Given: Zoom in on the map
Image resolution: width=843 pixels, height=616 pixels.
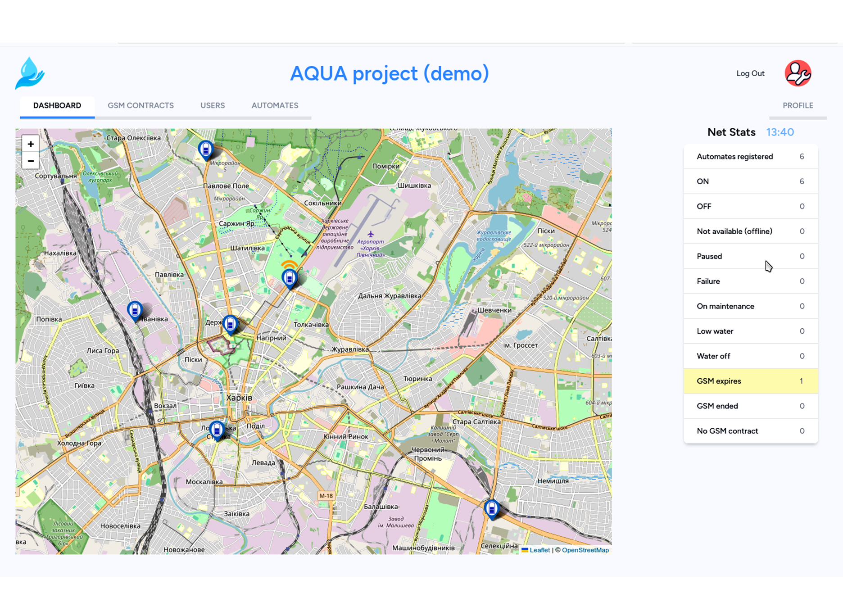Looking at the screenshot, I should point(31,144).
